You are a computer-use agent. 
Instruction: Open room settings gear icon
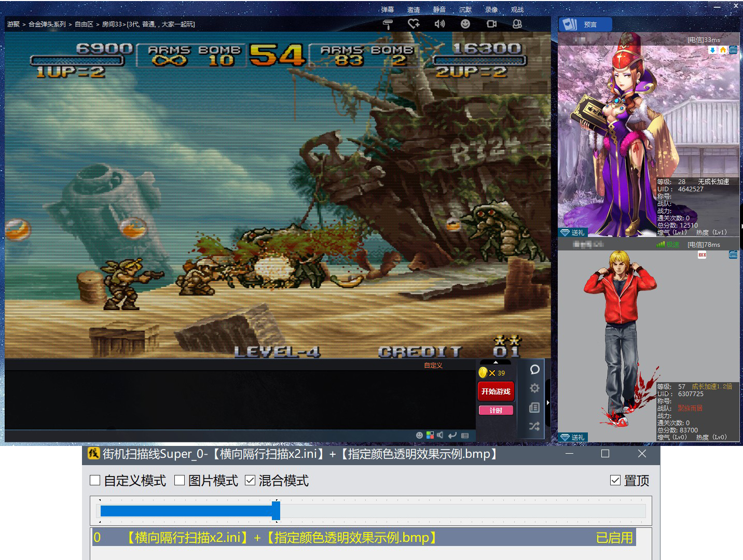pos(534,388)
